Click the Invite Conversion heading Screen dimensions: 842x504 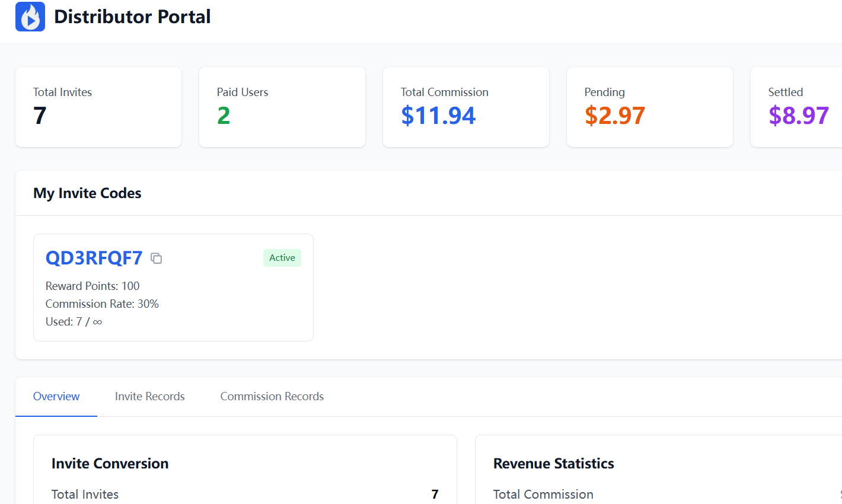[x=110, y=464]
